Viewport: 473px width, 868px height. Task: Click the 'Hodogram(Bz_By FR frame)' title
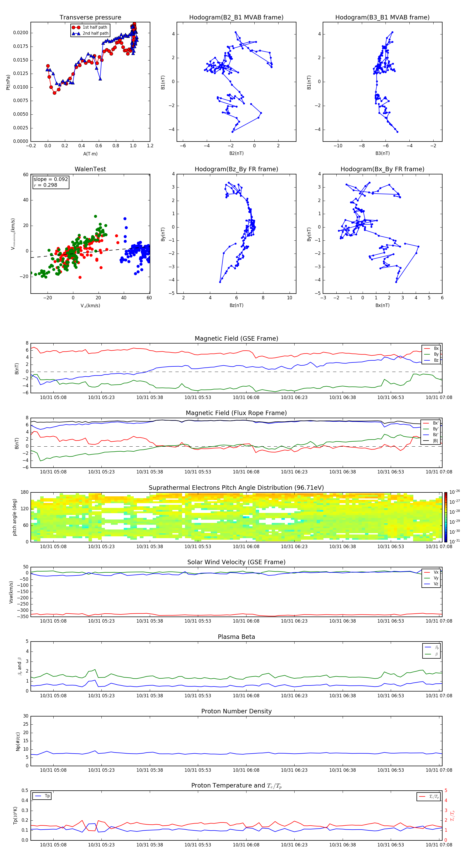click(236, 169)
